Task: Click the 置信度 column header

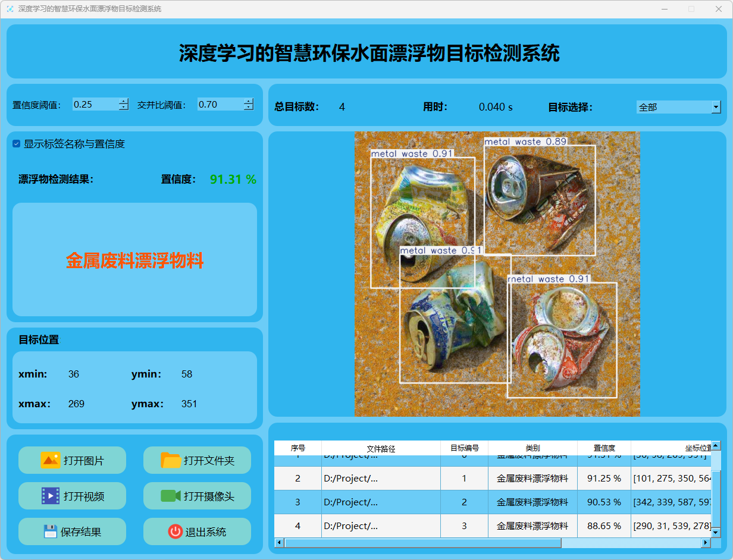Action: 604,448
